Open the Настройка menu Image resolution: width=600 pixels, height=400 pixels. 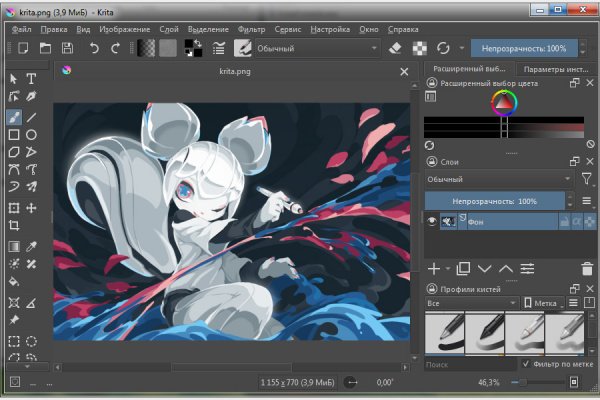[330, 29]
